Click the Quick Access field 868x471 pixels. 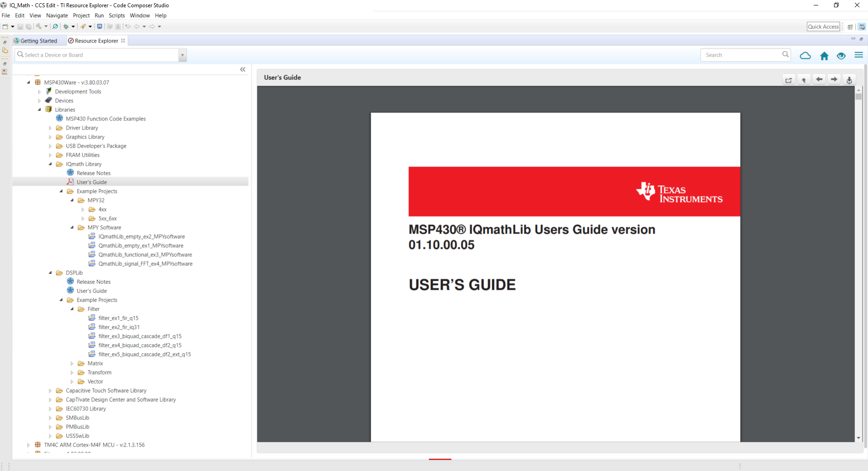[823, 27]
